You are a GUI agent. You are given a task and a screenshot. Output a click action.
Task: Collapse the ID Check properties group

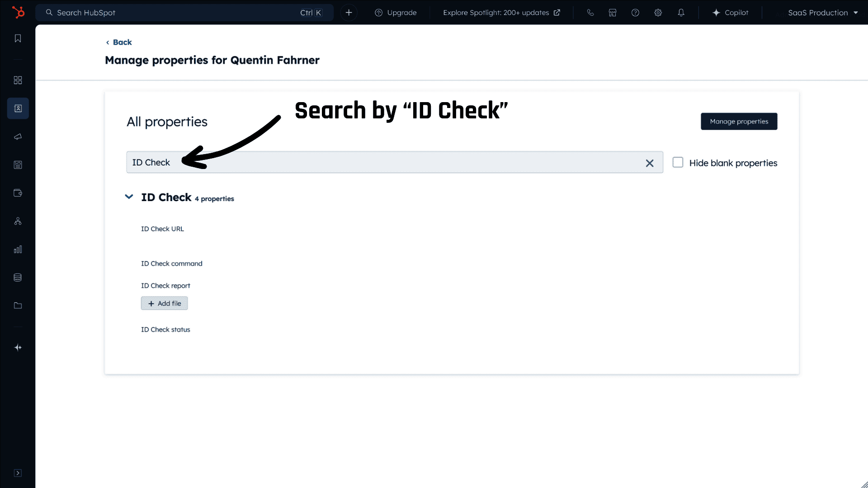[x=129, y=197]
